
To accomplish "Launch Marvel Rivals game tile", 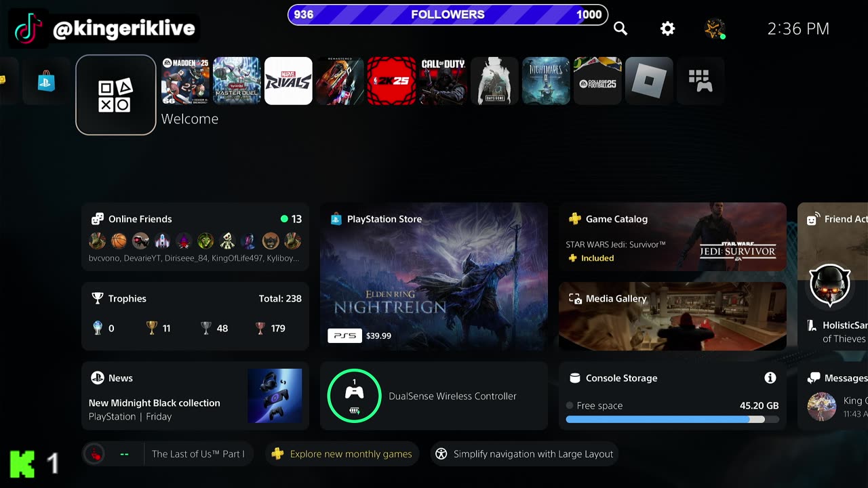I will point(288,81).
